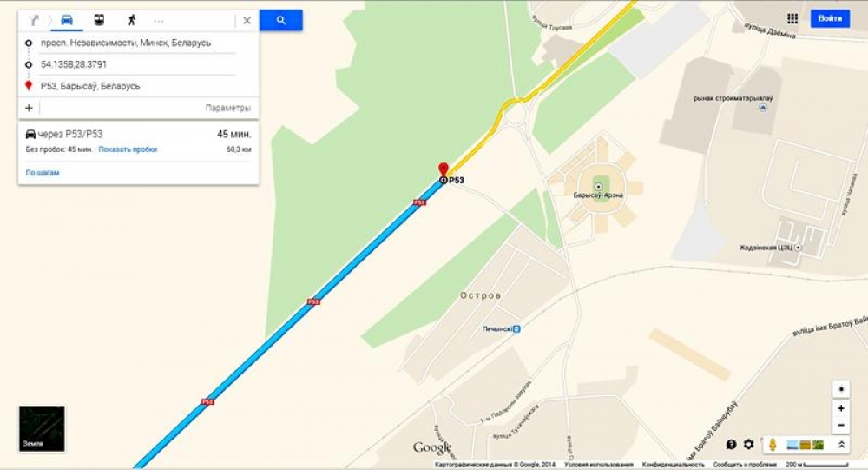Switch to public transit travel mode
The width and height of the screenshot is (868, 470).
(x=99, y=21)
